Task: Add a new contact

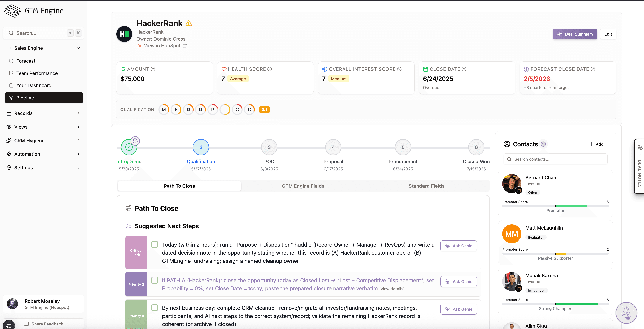Action: 597,144
